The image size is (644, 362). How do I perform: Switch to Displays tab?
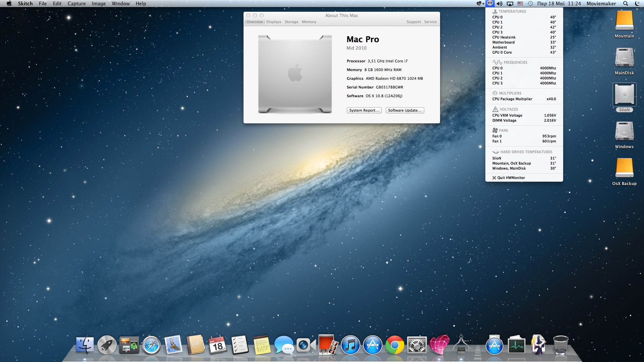pos(274,22)
